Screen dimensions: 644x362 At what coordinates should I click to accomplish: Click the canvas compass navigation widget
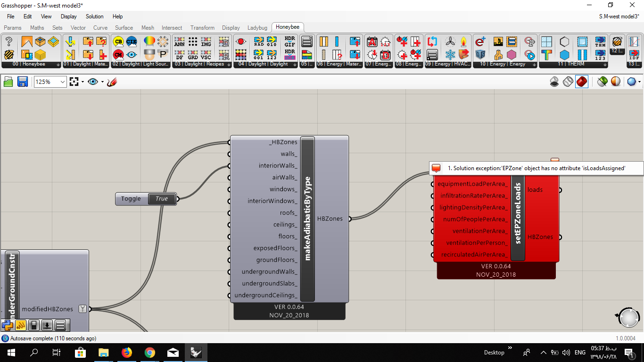click(x=629, y=318)
